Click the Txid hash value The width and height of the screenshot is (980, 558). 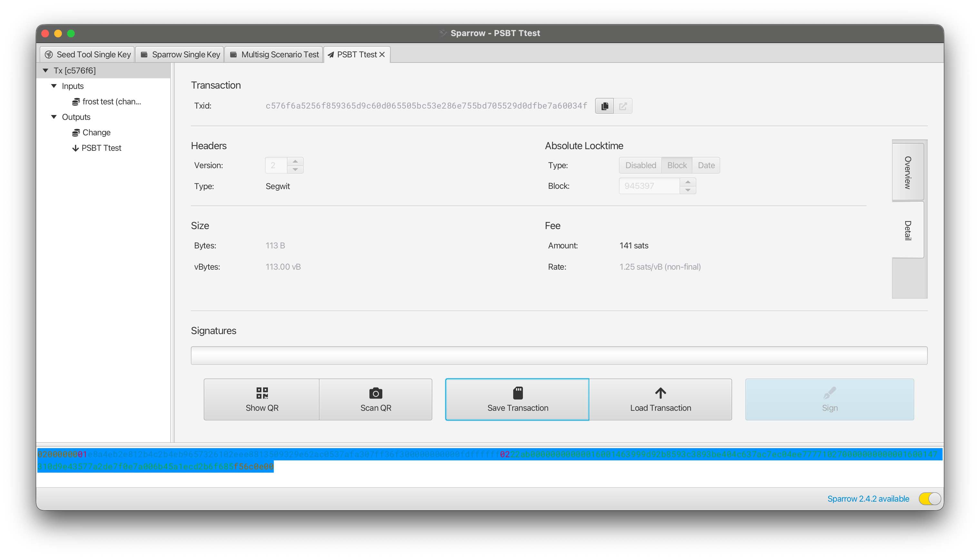coord(426,106)
